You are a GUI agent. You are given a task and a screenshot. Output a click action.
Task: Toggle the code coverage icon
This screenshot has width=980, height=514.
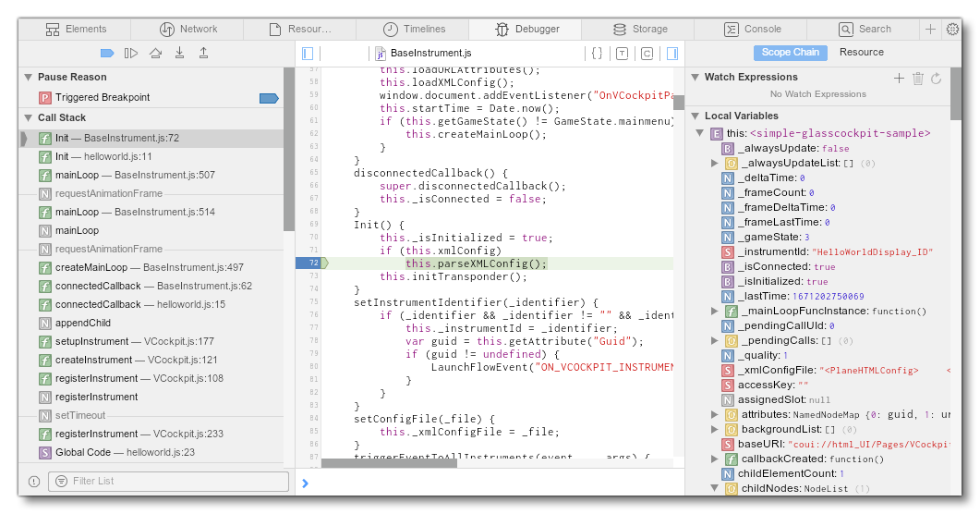(x=647, y=53)
